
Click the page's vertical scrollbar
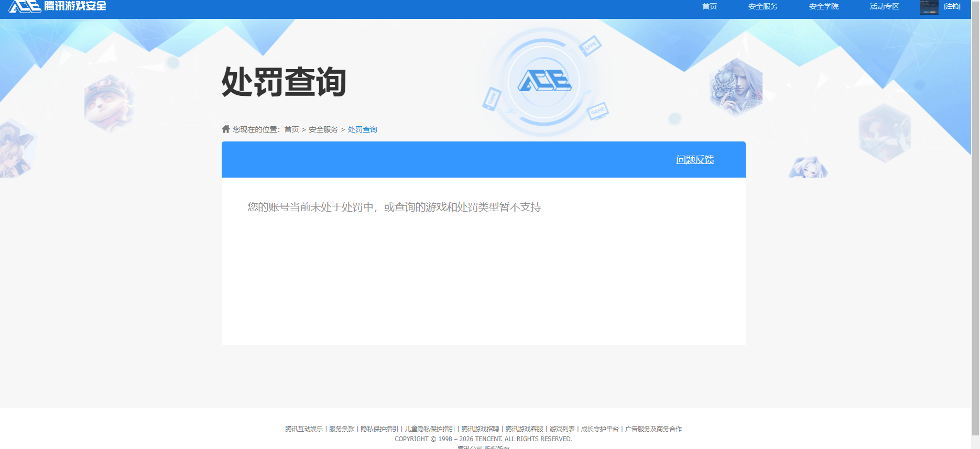[x=975, y=217]
